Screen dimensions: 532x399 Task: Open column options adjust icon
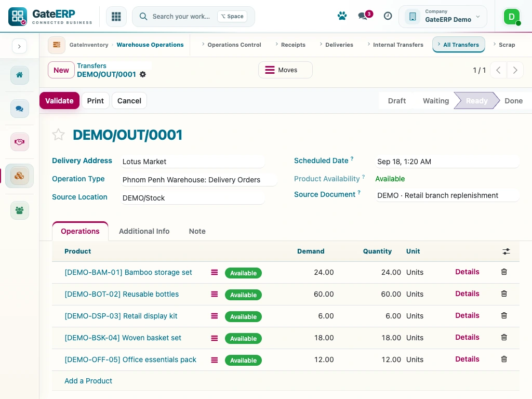click(506, 251)
